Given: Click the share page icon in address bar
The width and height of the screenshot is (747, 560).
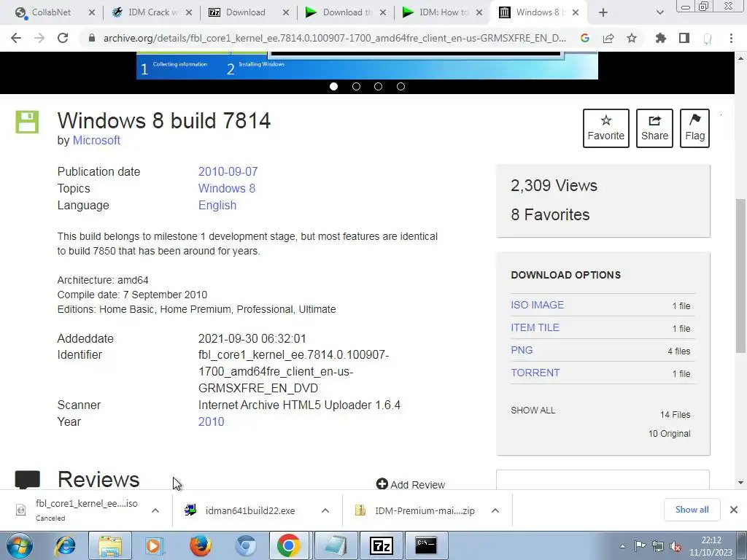Looking at the screenshot, I should tap(608, 38).
